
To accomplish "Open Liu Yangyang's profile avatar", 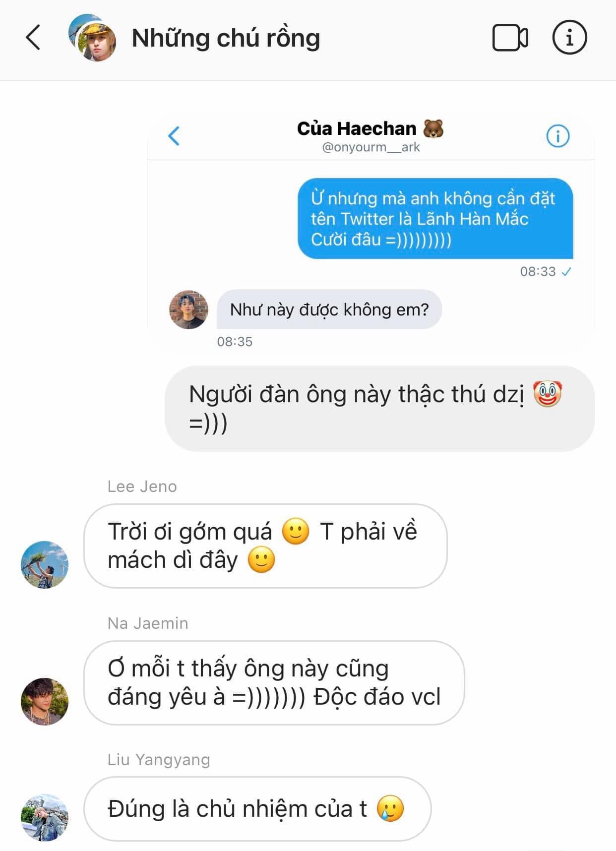I will 45,817.
